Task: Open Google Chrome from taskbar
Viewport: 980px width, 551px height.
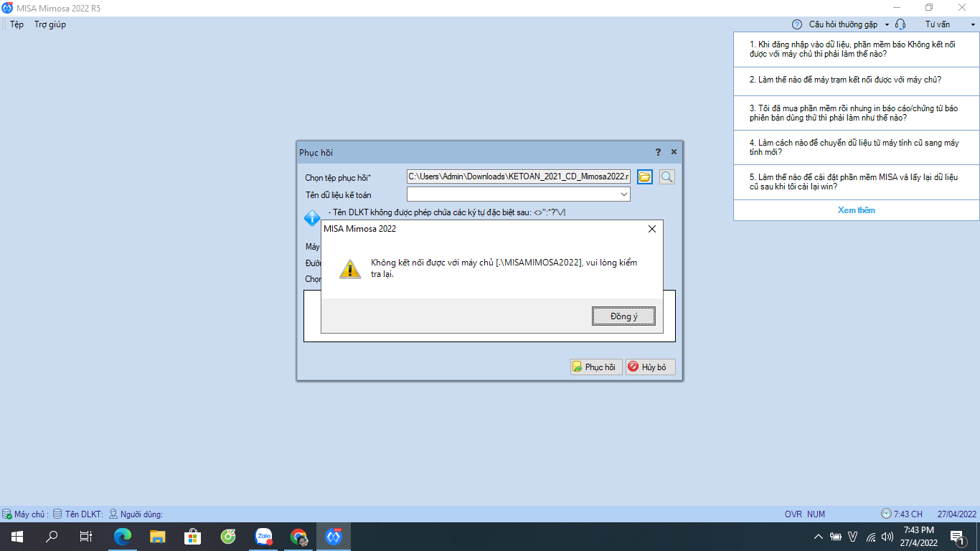Action: (298, 536)
